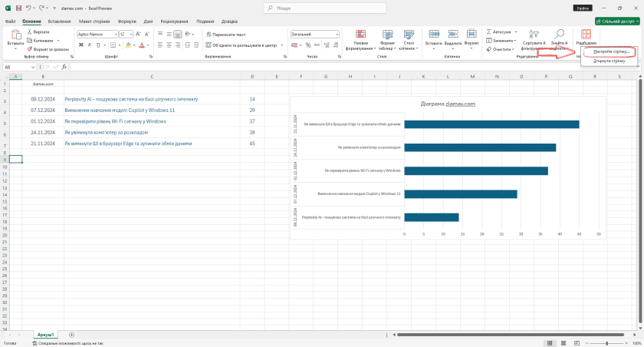Image resolution: width=644 pixels, height=347 pixels.
Task: Align text to bottom of cell
Action: [x=177, y=34]
